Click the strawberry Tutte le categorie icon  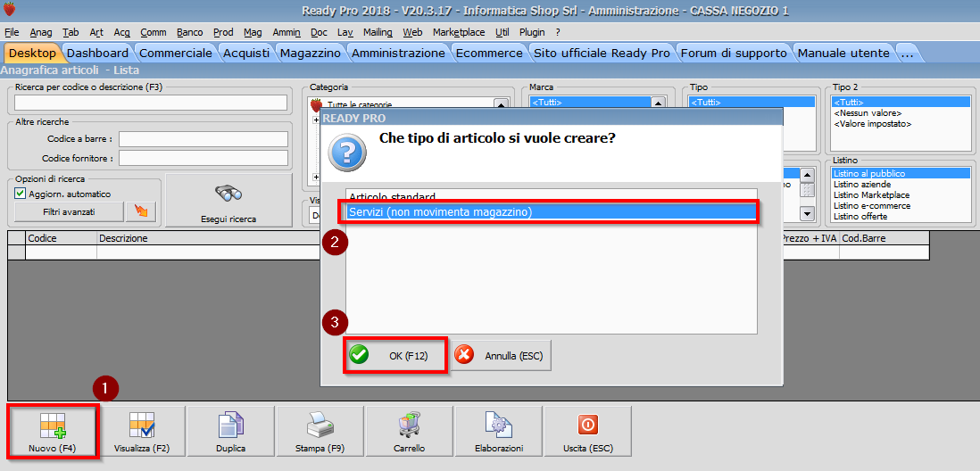316,105
